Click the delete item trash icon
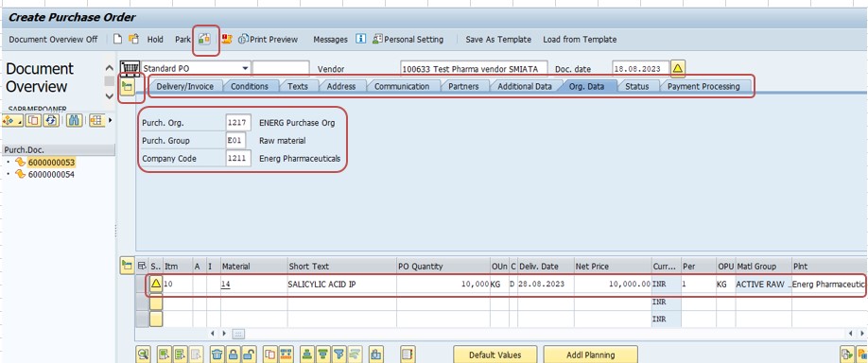Image resolution: width=868 pixels, height=363 pixels. [x=217, y=354]
